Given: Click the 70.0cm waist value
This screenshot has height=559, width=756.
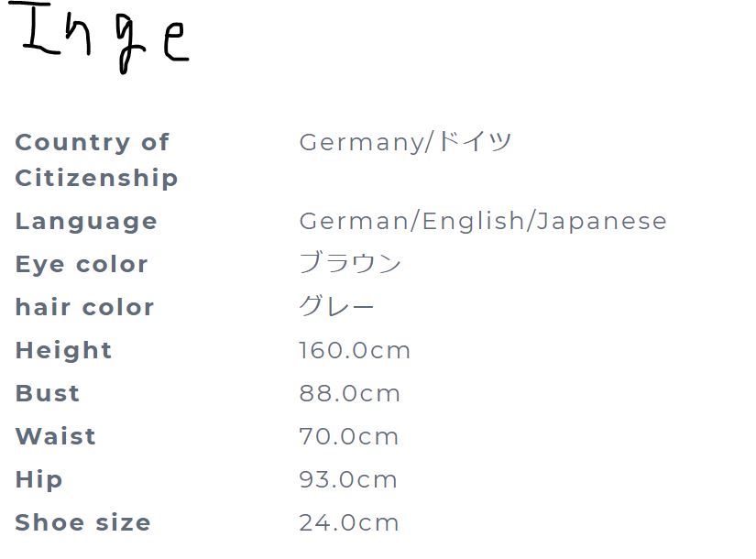Looking at the screenshot, I should 348,436.
